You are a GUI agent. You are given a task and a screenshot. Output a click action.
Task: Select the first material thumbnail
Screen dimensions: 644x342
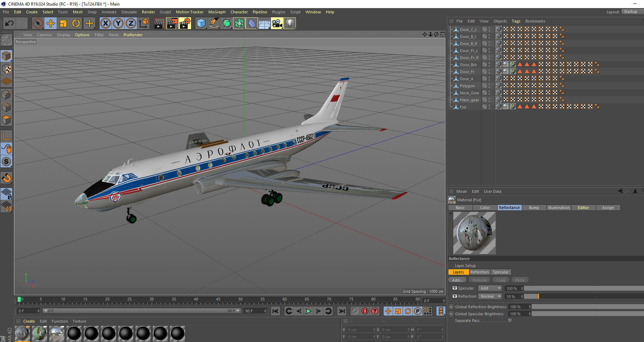coord(23,333)
